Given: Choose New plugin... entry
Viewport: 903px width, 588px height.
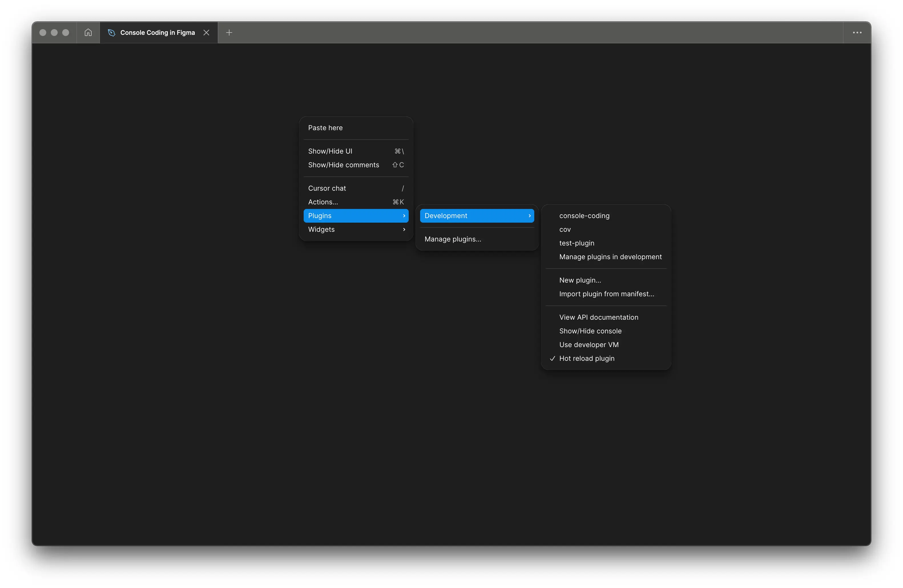Looking at the screenshot, I should [580, 280].
